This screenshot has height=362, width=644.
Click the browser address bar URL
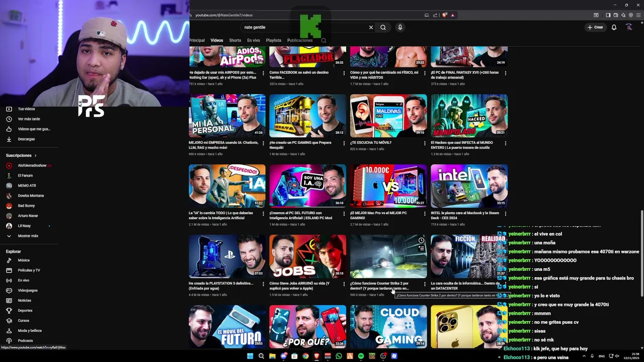224,15
